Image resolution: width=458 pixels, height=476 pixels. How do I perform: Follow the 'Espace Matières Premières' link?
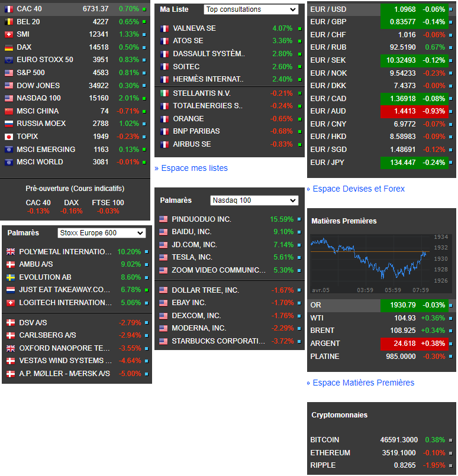(363, 383)
